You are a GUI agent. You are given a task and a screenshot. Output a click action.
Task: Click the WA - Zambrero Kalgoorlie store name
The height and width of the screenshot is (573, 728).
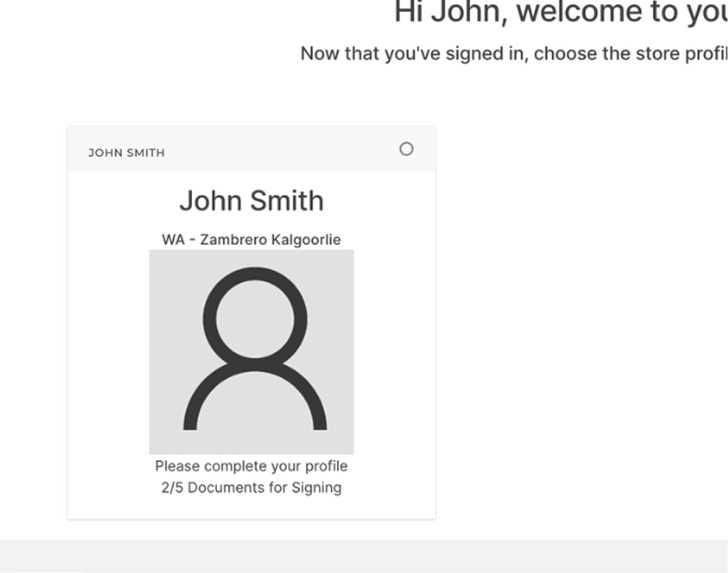(251, 239)
